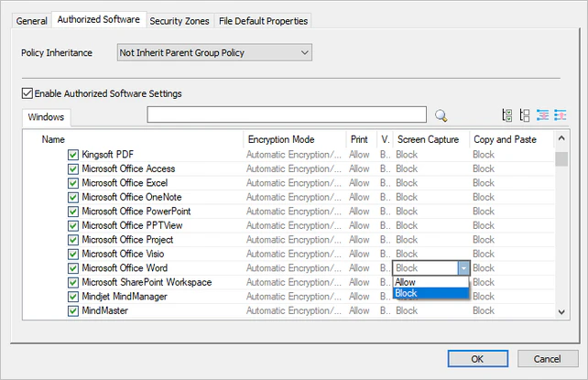Click Encryption Mode cell for MindMaster
The height and width of the screenshot is (380, 588).
pyautogui.click(x=294, y=311)
